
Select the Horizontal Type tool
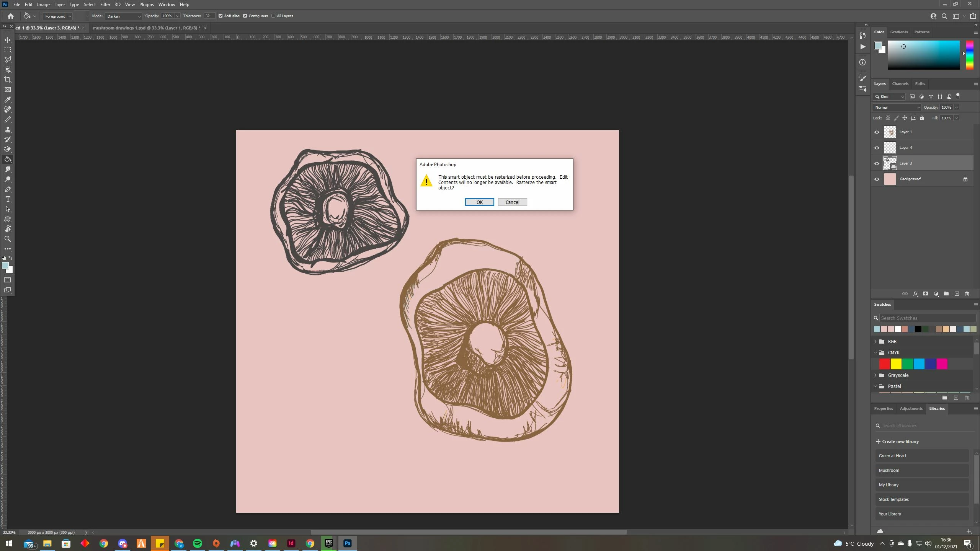point(8,199)
